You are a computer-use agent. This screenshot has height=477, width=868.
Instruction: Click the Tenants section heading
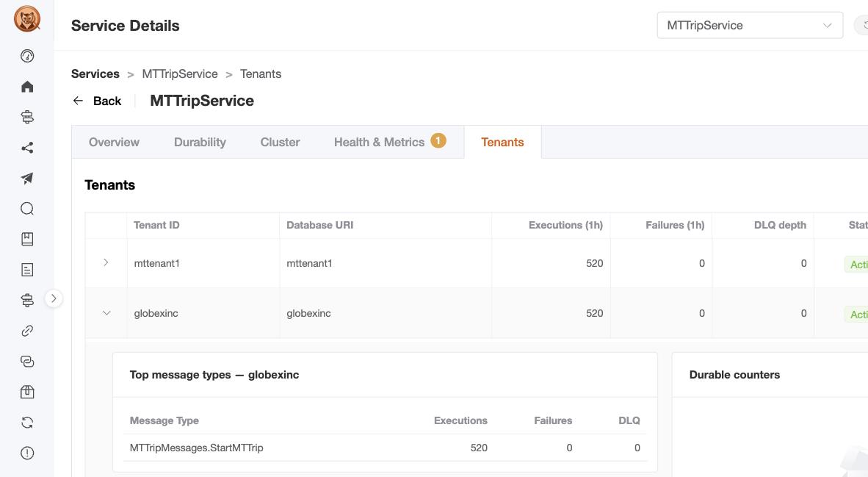pyautogui.click(x=109, y=185)
